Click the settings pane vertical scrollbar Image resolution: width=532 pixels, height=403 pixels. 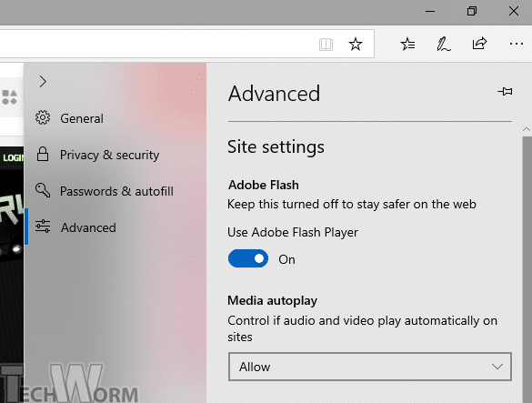(527, 270)
